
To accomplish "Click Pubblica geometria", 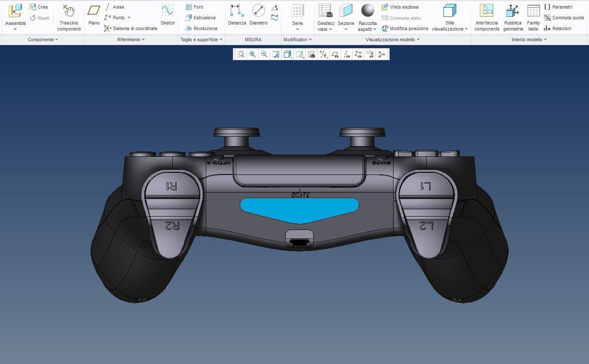I will pyautogui.click(x=513, y=18).
